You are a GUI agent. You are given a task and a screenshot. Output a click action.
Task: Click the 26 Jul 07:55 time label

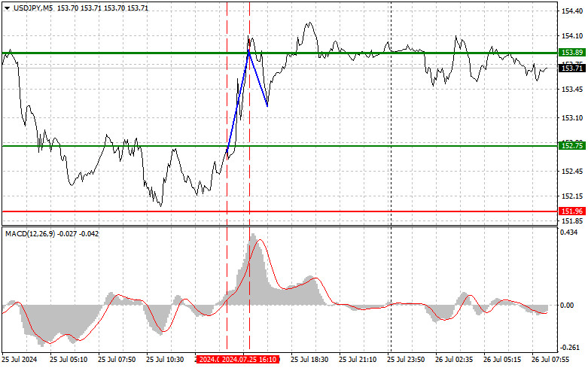[x=550, y=360]
